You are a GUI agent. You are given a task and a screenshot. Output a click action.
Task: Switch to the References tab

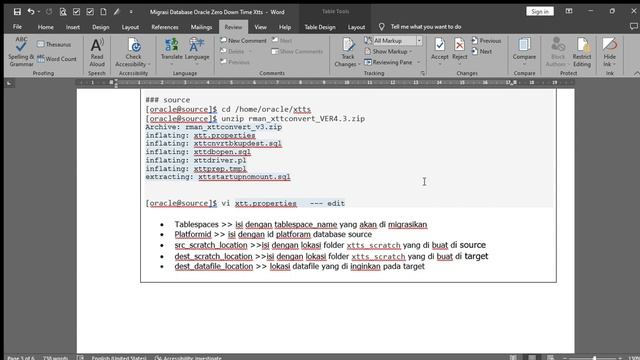[x=164, y=27]
